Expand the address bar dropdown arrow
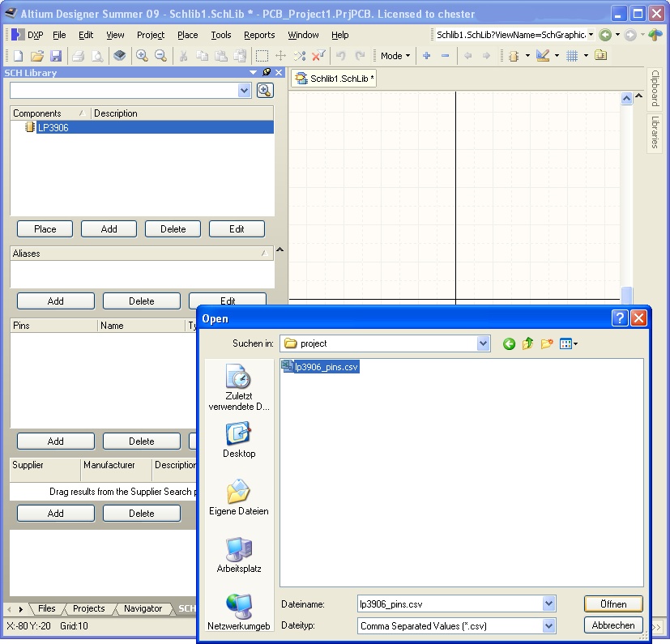Viewport: 670px width, 644px height. 591,35
